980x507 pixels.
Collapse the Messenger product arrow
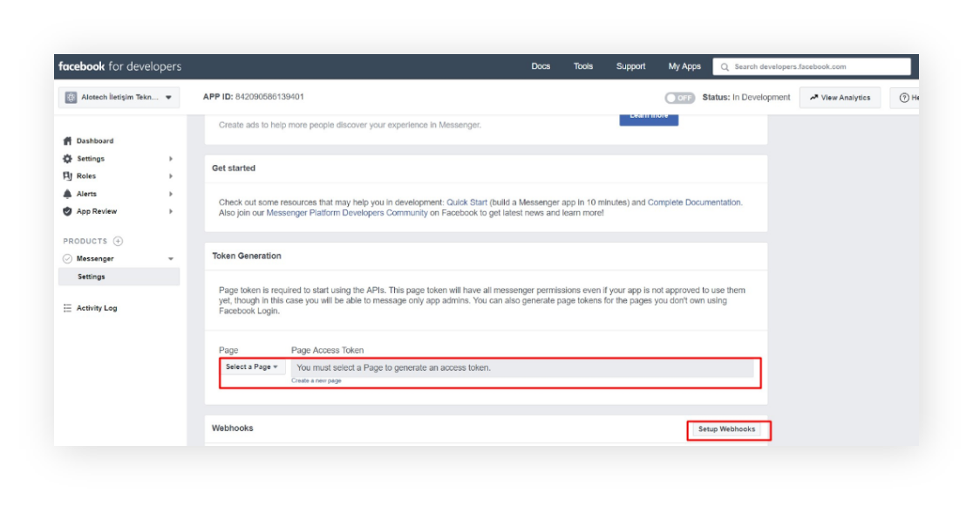point(171,259)
